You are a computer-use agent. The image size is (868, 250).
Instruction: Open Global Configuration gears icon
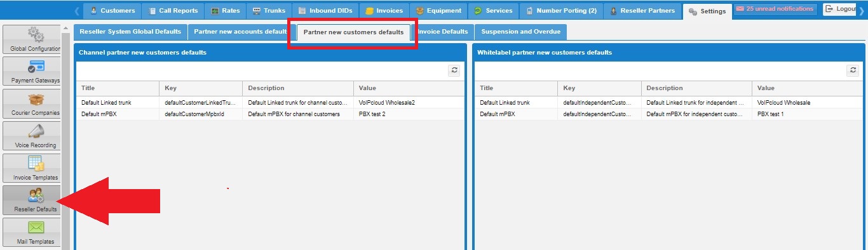click(x=35, y=34)
